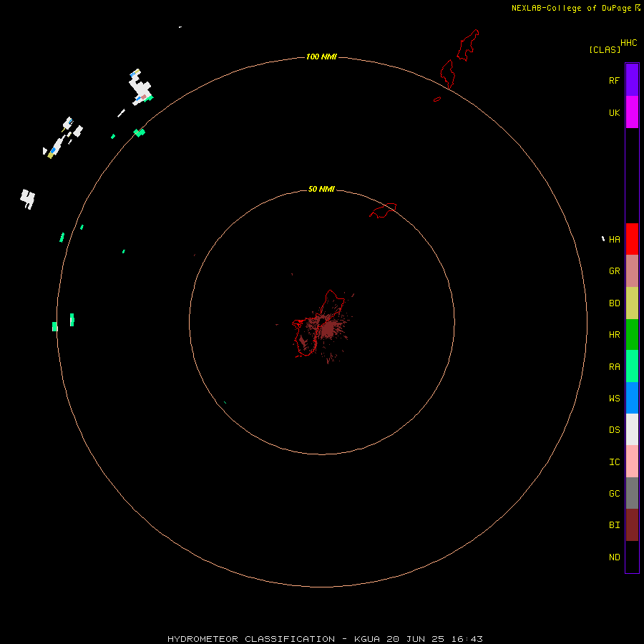Viewport: 644px width, 644px height.
Task: Click the RA light green legend block
Action: pos(632,366)
